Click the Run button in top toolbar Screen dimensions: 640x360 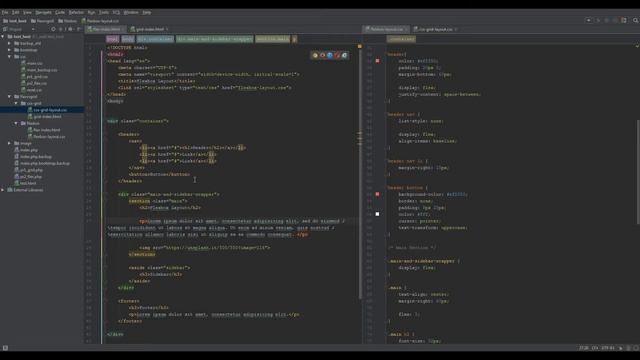click(x=598, y=20)
